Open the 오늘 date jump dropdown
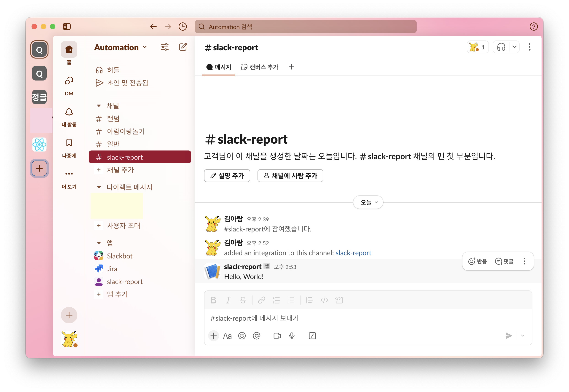 pos(368,202)
